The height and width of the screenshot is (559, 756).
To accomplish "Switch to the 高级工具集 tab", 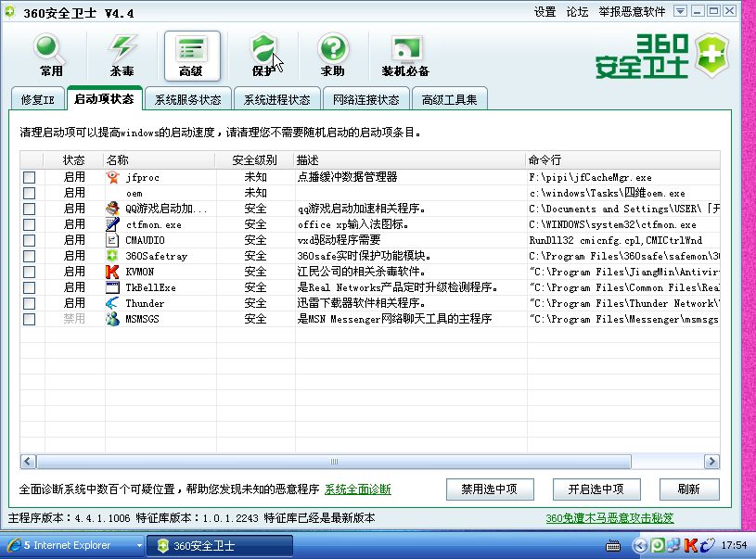I will pyautogui.click(x=449, y=99).
